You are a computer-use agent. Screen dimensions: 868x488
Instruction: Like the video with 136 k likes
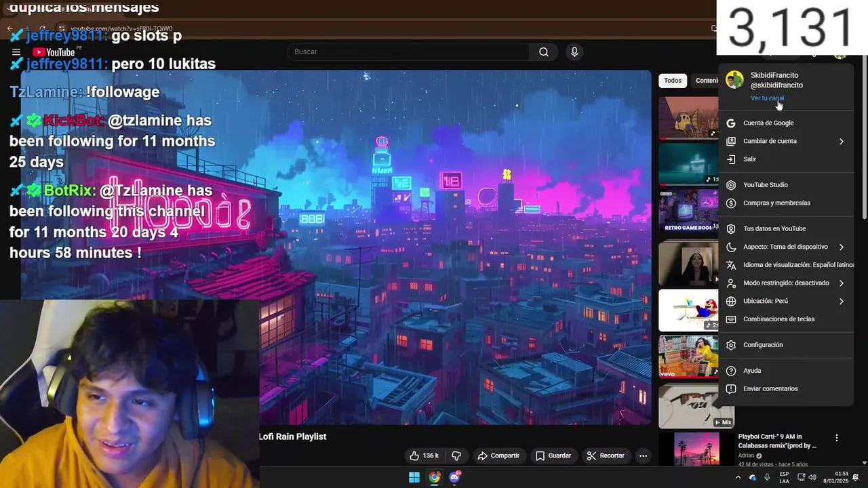425,455
